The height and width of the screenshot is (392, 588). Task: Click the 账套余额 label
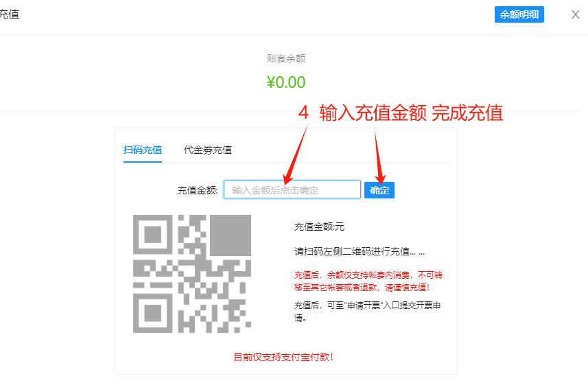tap(285, 58)
